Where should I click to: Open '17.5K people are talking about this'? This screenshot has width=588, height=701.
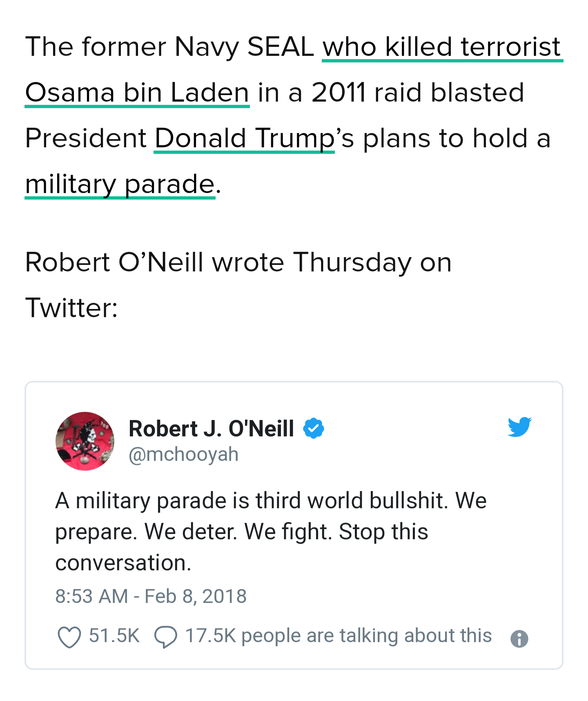pos(338,636)
